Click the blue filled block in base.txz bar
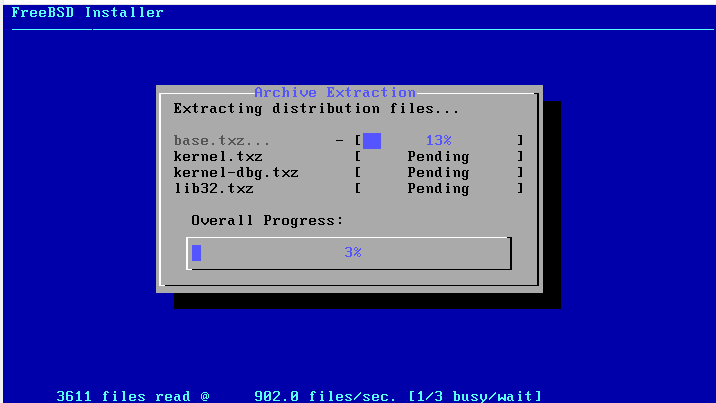 point(372,141)
